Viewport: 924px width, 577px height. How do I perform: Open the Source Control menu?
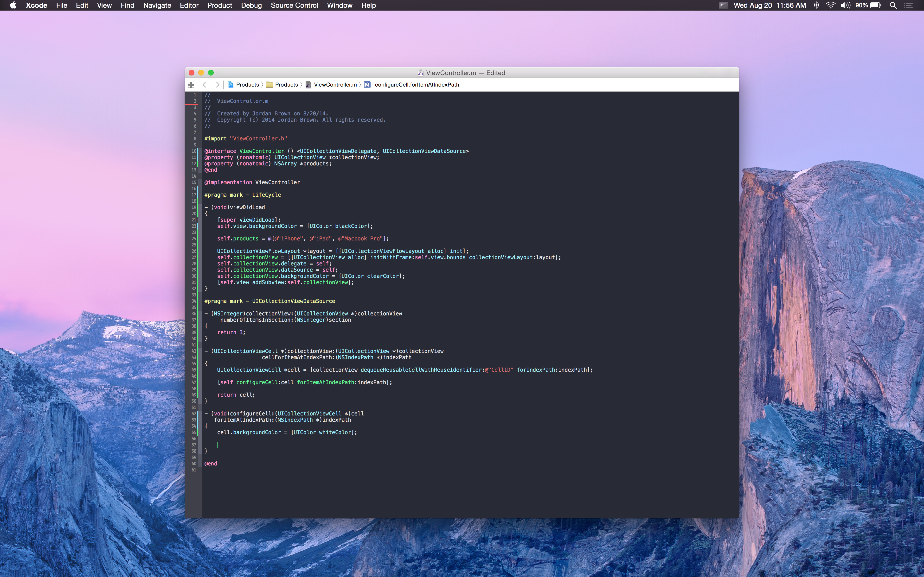(294, 5)
